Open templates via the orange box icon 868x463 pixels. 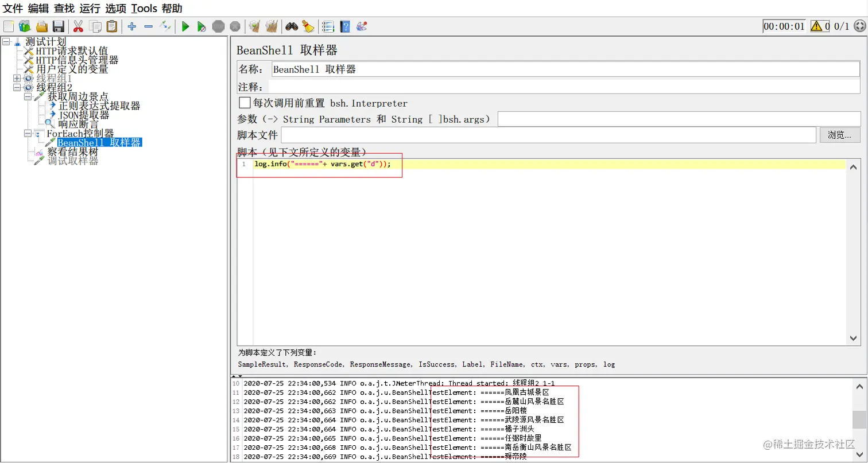click(24, 26)
